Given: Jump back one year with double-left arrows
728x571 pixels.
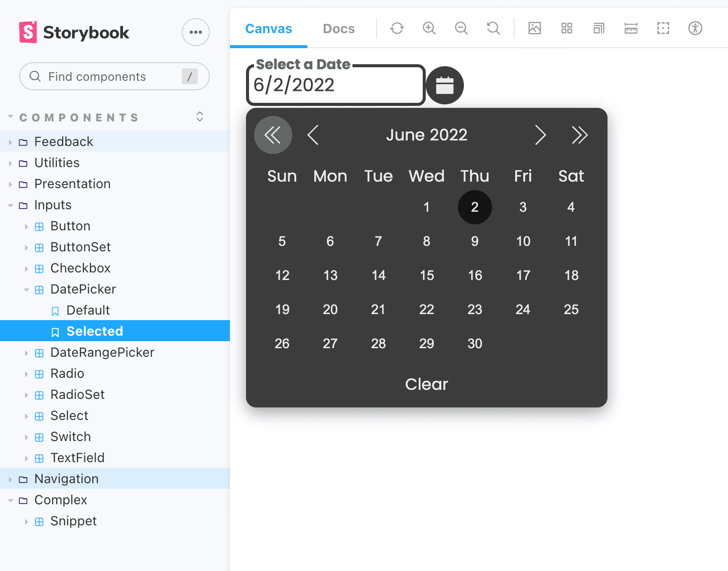Looking at the screenshot, I should coord(273,135).
